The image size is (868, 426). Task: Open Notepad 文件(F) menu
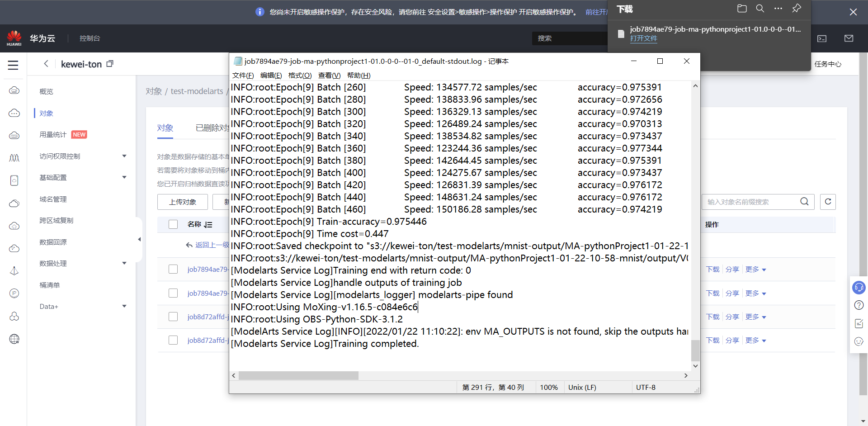(x=243, y=75)
